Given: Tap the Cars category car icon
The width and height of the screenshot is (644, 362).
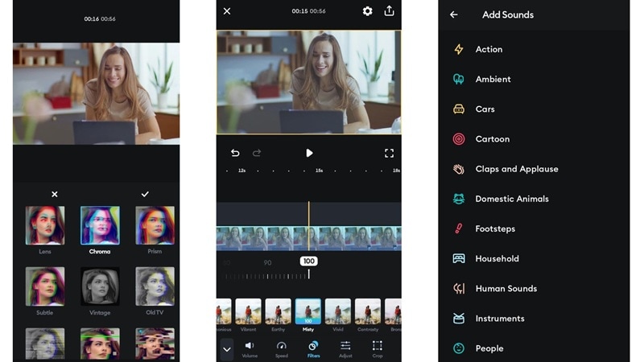Looking at the screenshot, I should [x=459, y=109].
